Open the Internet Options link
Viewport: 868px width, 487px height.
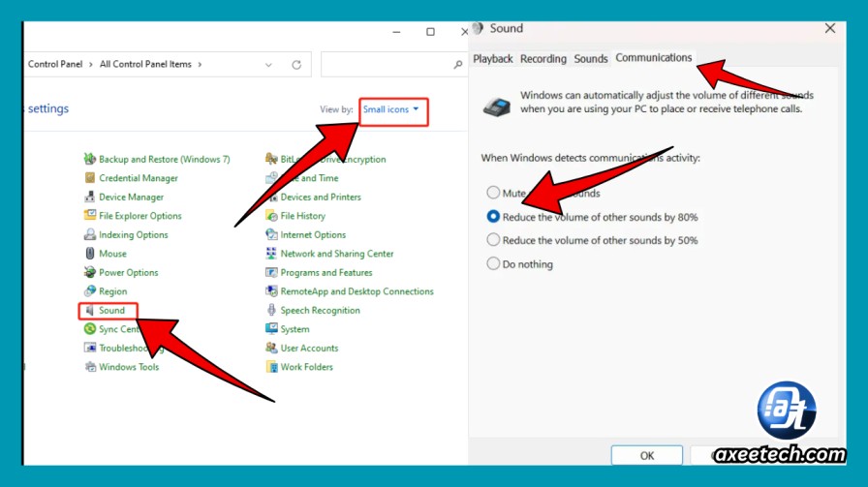[x=313, y=234]
